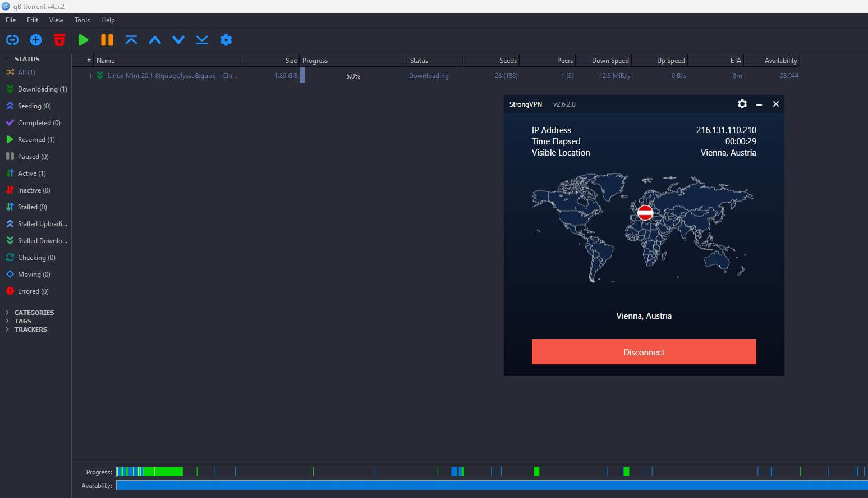The image size is (868, 498).
Task: Click the pieces Progress bar at bottom
Action: click(x=492, y=472)
